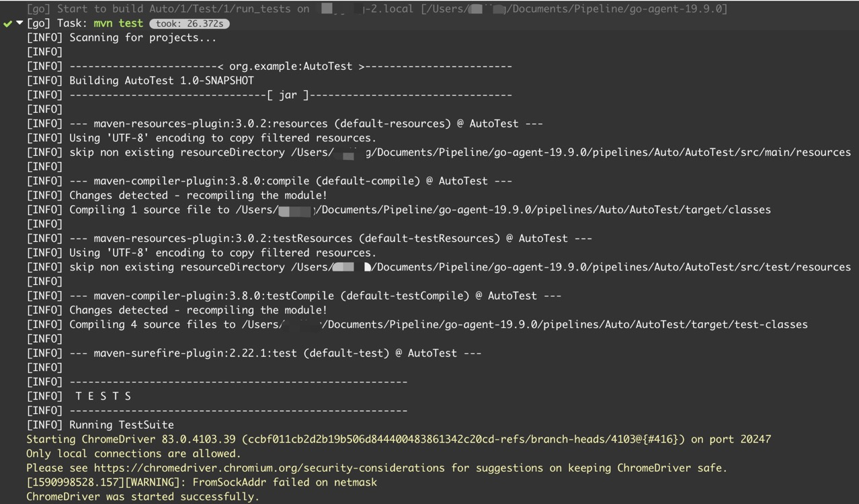Click the 'Running TestSuite' log line
859x504 pixels.
click(x=121, y=425)
